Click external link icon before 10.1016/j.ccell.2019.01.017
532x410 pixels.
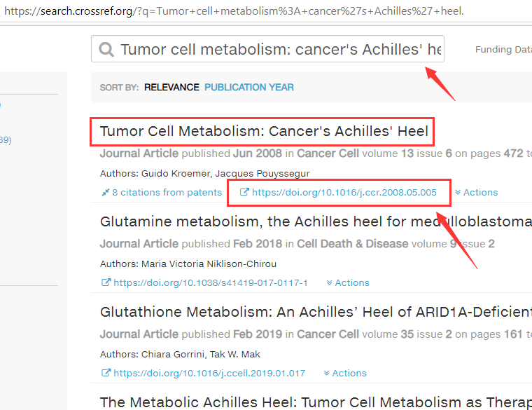[106, 374]
